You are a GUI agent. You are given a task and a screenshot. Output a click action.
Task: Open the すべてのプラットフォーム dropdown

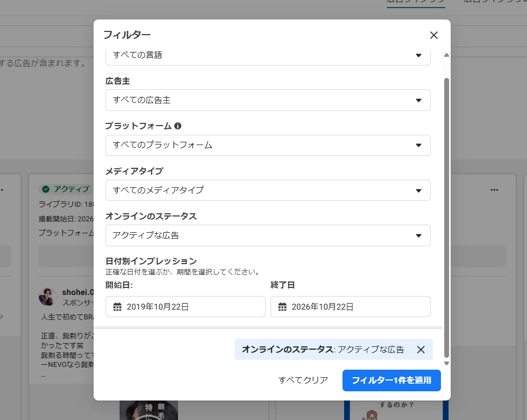(x=268, y=145)
